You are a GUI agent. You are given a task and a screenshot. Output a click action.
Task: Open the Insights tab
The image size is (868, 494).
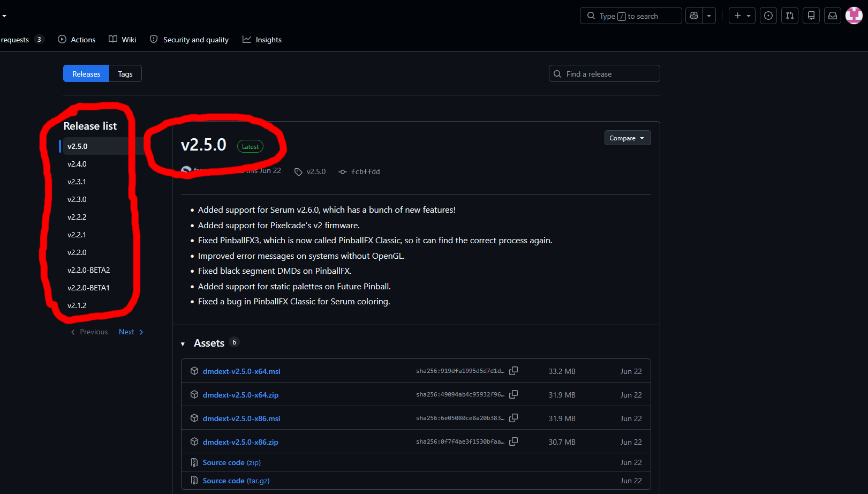click(262, 40)
